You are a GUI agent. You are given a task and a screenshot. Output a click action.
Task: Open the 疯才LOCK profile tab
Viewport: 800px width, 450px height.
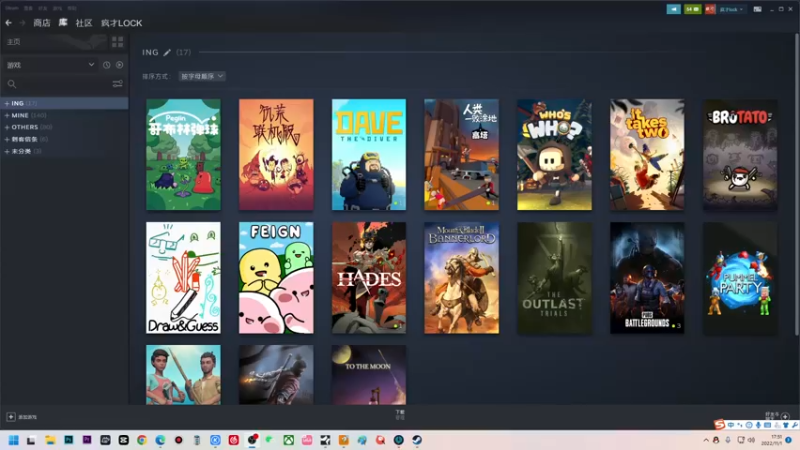point(121,23)
